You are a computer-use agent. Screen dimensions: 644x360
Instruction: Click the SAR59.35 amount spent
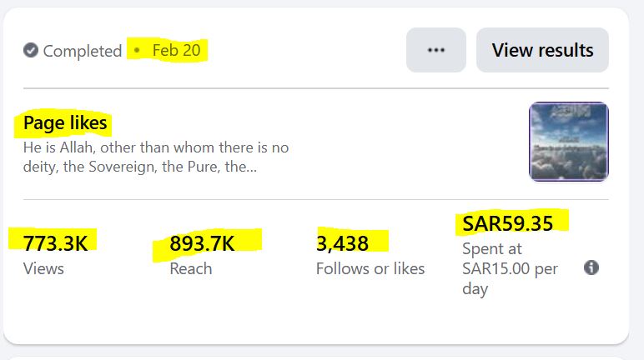pyautogui.click(x=507, y=223)
